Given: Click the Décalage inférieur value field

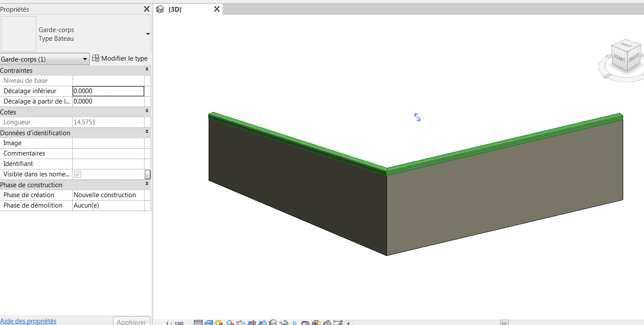Looking at the screenshot, I should (x=108, y=91).
